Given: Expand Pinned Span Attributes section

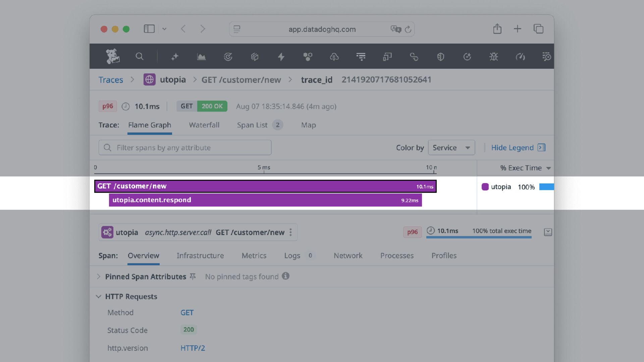Looking at the screenshot, I should click(x=99, y=277).
